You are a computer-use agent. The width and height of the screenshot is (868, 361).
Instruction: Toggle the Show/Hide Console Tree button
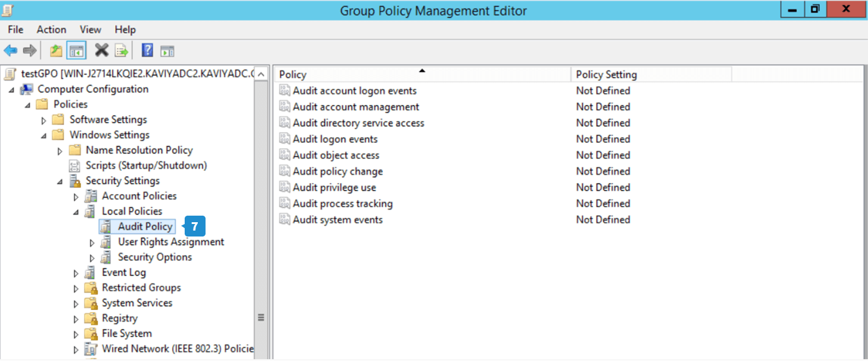[76, 51]
